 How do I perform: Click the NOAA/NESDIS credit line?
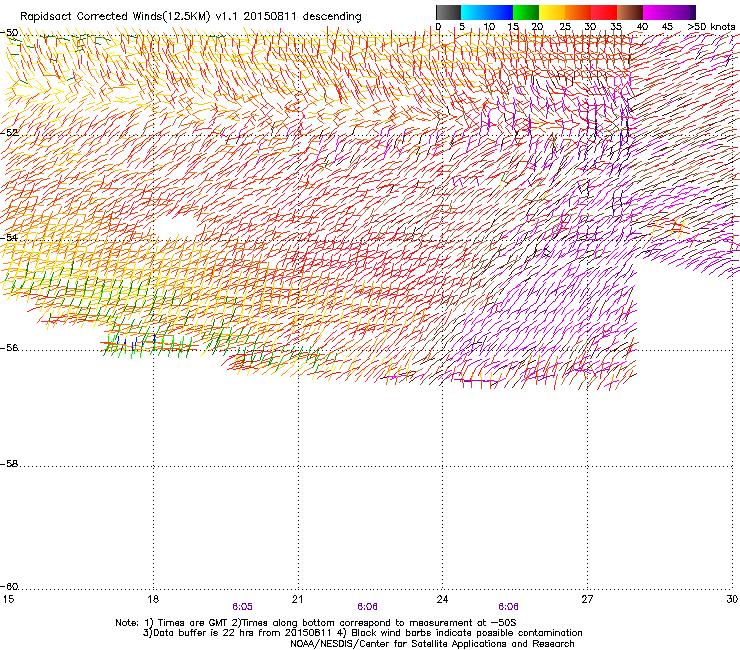432,644
